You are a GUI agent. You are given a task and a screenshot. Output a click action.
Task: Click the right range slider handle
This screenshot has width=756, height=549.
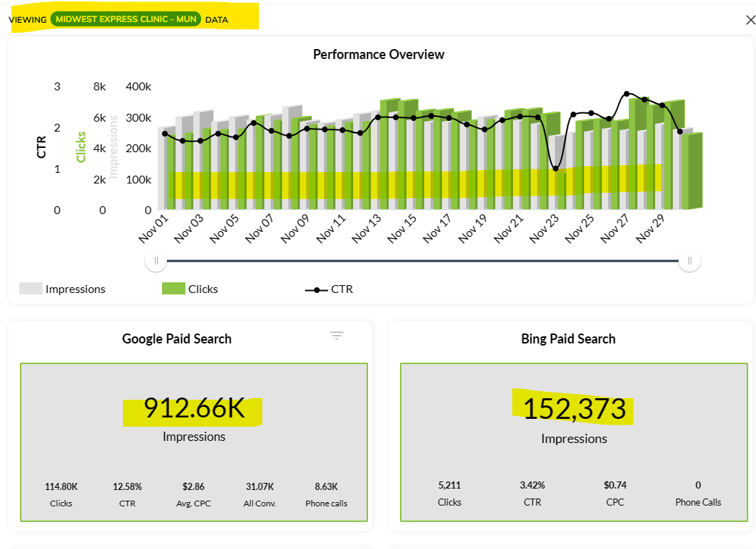689,261
